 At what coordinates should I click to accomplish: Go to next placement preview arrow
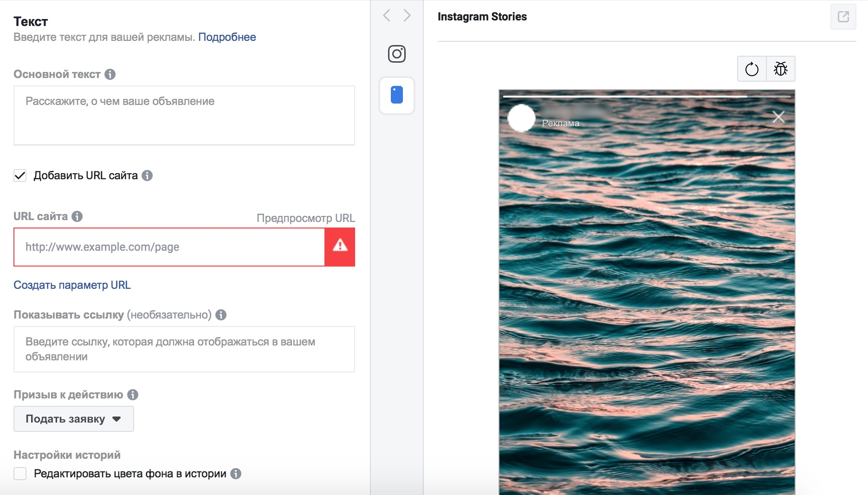407,15
